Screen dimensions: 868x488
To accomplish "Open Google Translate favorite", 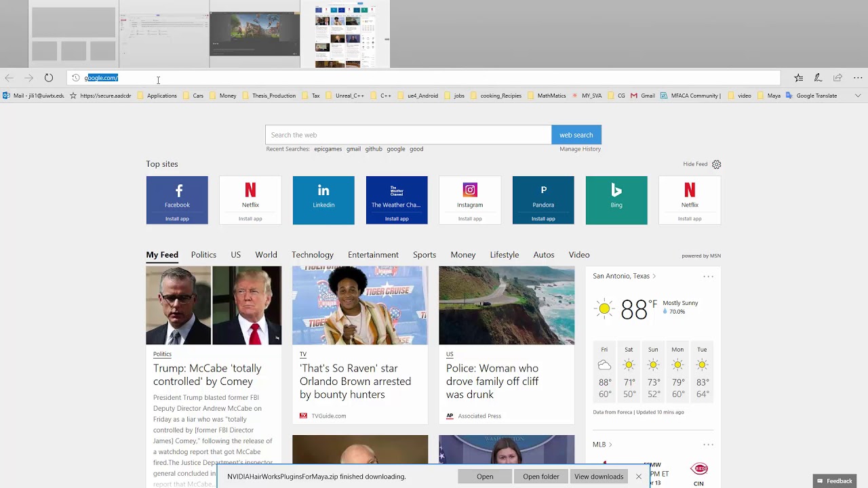I will [x=811, y=96].
